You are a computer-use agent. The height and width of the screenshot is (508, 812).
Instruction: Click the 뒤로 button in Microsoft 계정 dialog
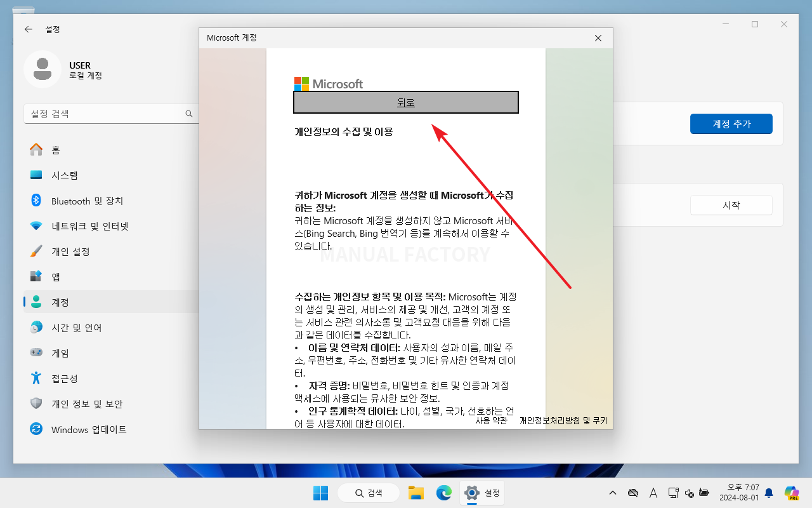[406, 102]
